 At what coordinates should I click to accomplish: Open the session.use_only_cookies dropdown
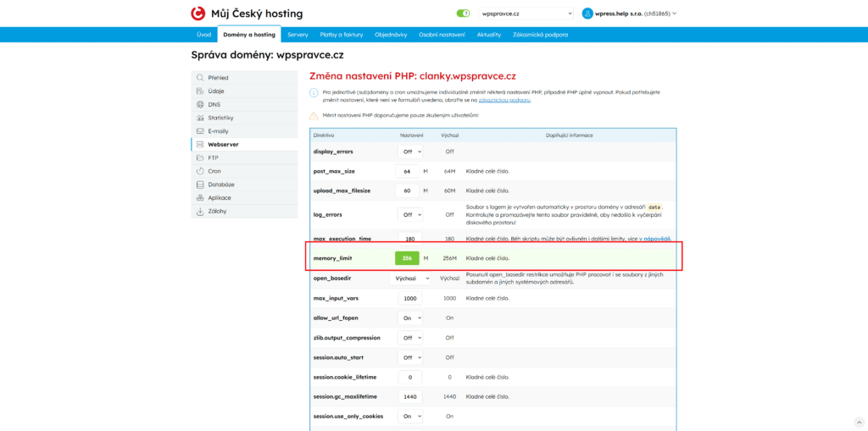click(x=410, y=416)
